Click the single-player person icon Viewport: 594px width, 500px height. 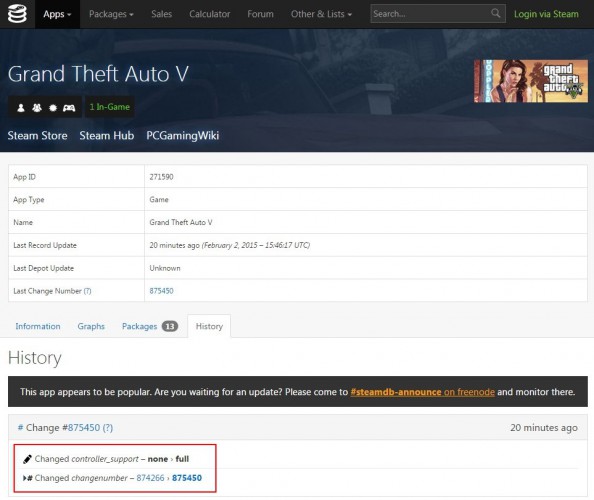(21, 108)
